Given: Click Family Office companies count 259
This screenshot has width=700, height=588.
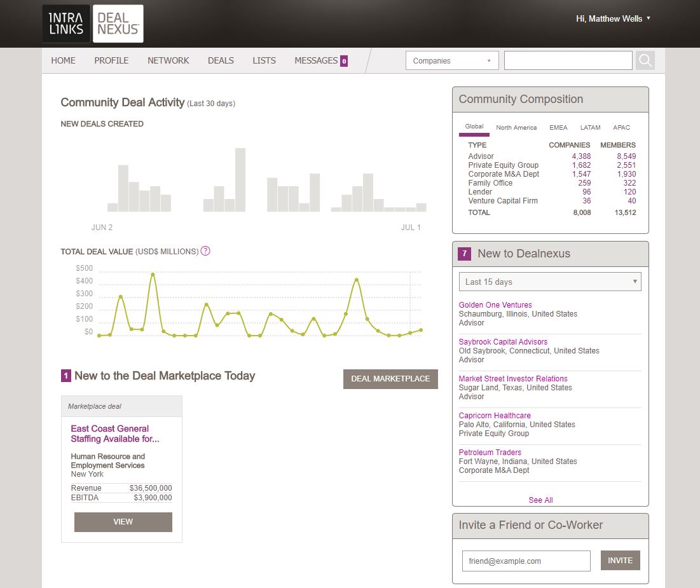Looking at the screenshot, I should coord(584,183).
